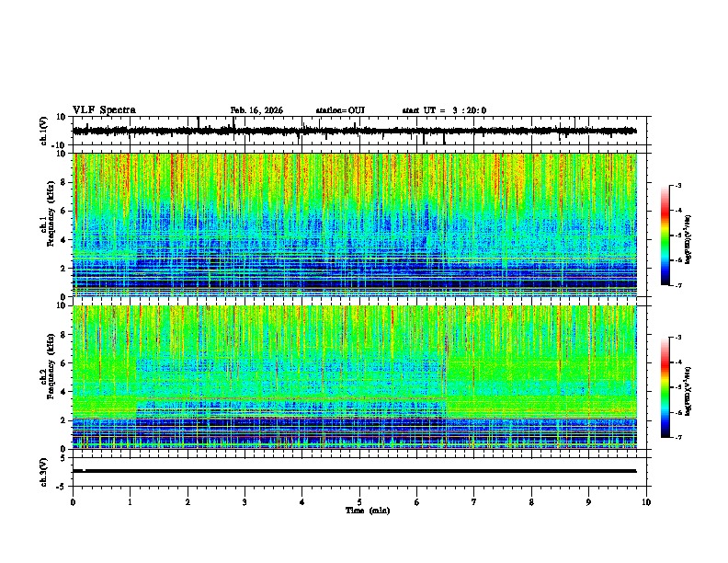Screen dimensions: 728x563
Task: Click the ch.1 waveform trace panel
Action: pyautogui.click(x=359, y=131)
